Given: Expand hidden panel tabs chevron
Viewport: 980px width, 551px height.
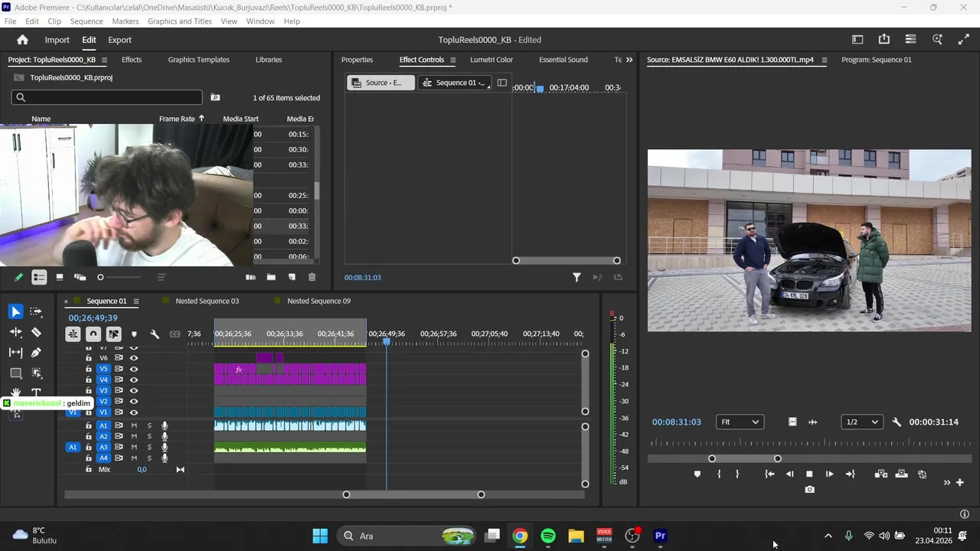Looking at the screenshot, I should [629, 60].
